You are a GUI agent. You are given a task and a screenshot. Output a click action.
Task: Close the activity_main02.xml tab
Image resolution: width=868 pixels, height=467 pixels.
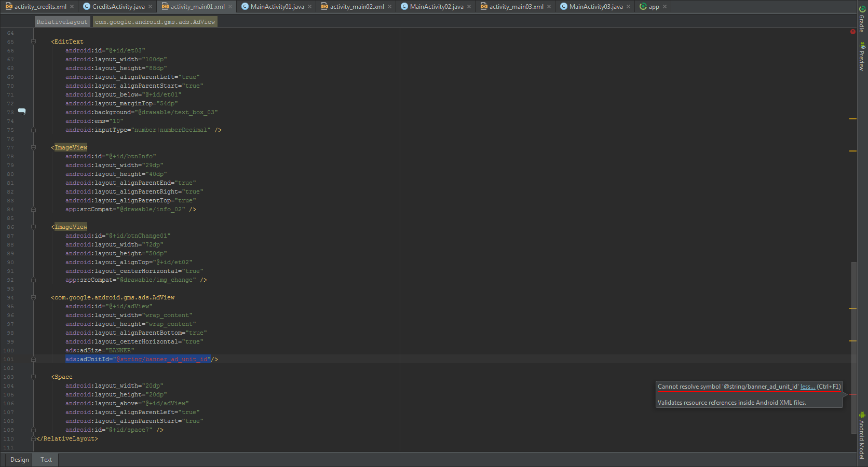coord(389,7)
